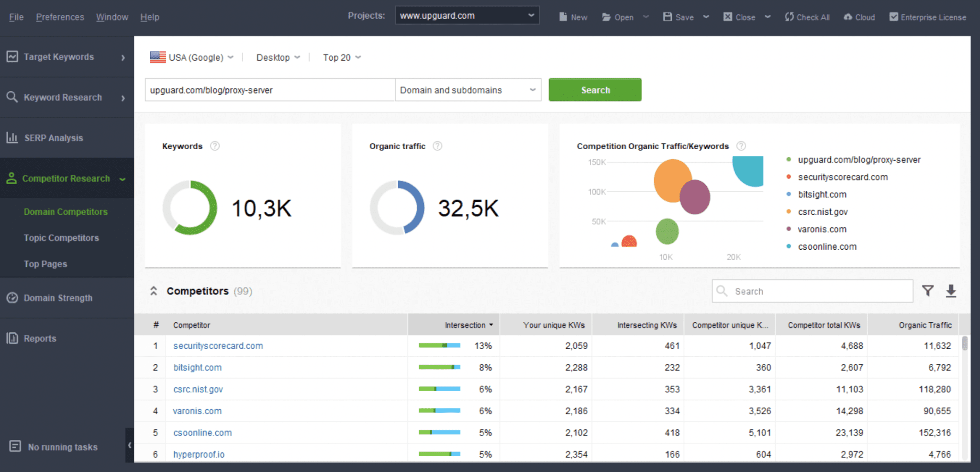Open the Target Keywords section icon
This screenshot has height=472, width=980.
pyautogui.click(x=12, y=56)
